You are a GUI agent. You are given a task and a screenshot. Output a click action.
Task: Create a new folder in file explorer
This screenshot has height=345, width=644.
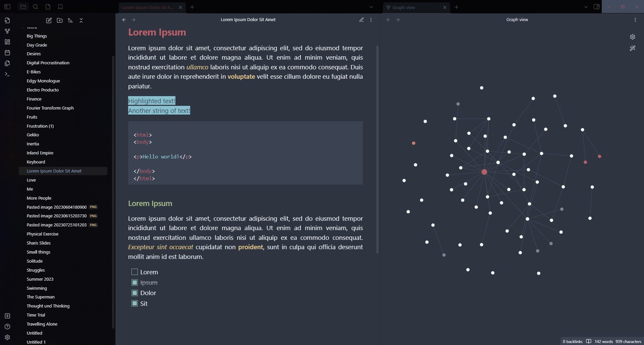click(x=60, y=20)
